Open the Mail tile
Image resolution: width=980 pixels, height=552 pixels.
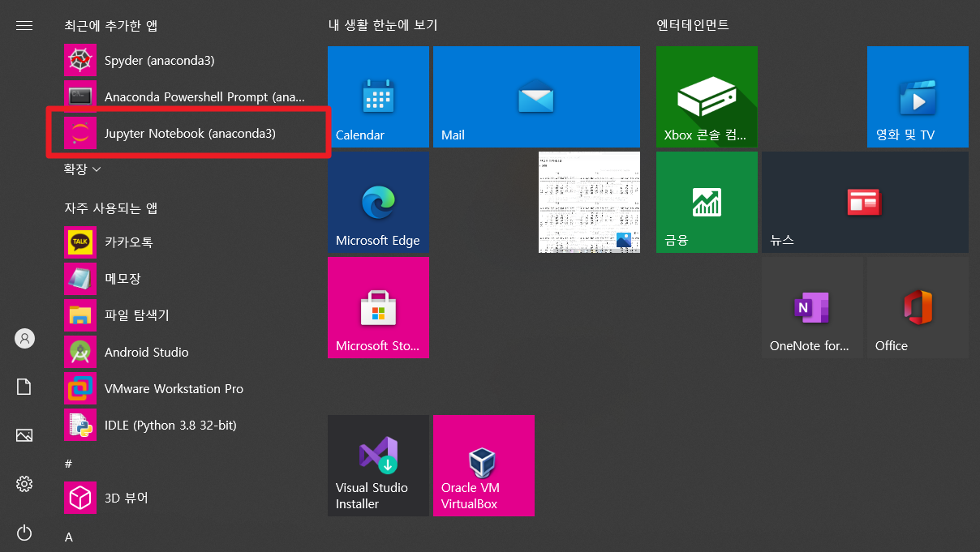point(536,96)
